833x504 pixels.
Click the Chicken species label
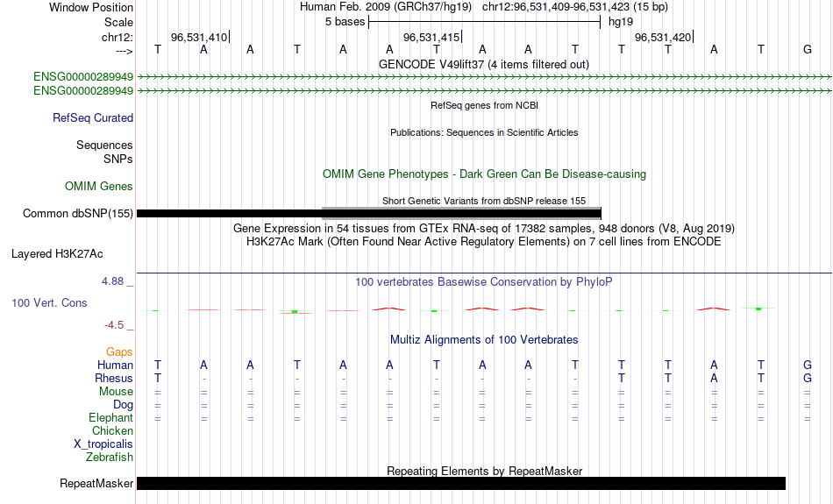pos(112,430)
